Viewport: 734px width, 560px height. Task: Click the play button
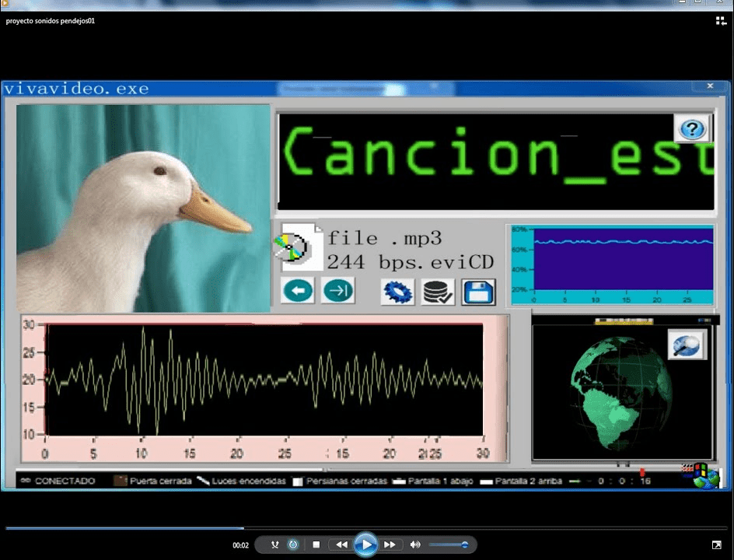click(365, 544)
